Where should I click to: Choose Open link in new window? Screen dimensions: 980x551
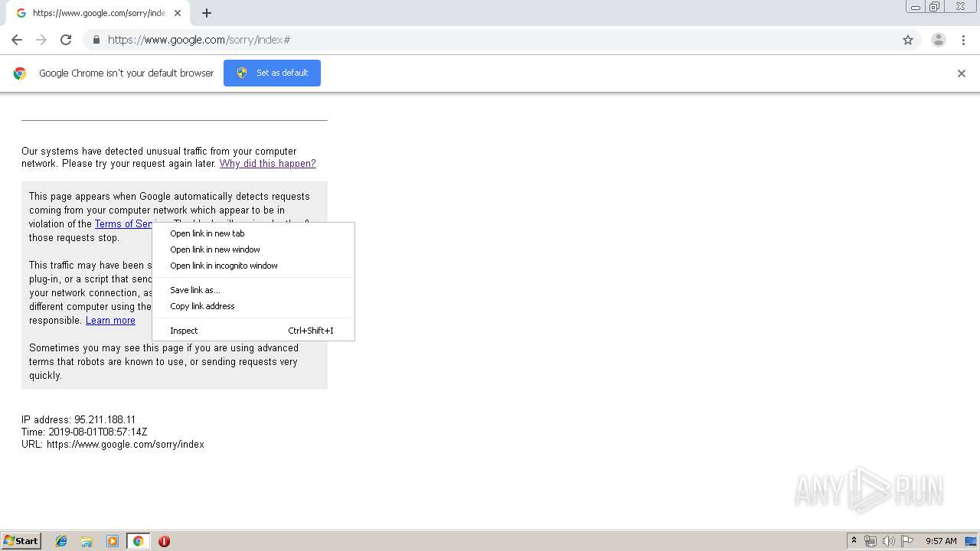(x=253, y=249)
